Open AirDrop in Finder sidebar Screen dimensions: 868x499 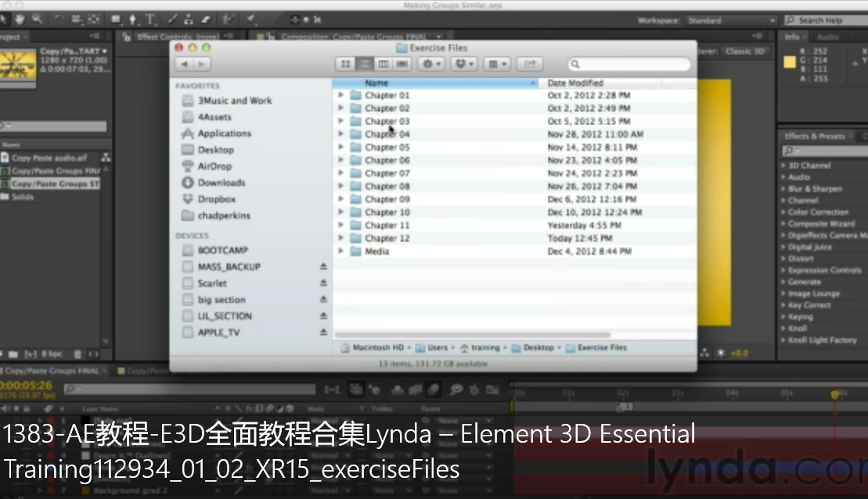(x=214, y=166)
